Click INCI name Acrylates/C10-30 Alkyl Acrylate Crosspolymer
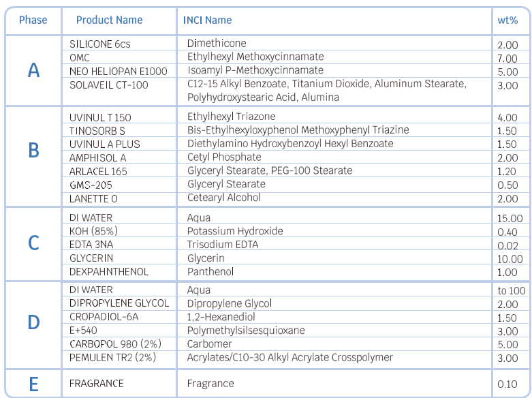Screen dimensions: 532x398 tap(290, 357)
